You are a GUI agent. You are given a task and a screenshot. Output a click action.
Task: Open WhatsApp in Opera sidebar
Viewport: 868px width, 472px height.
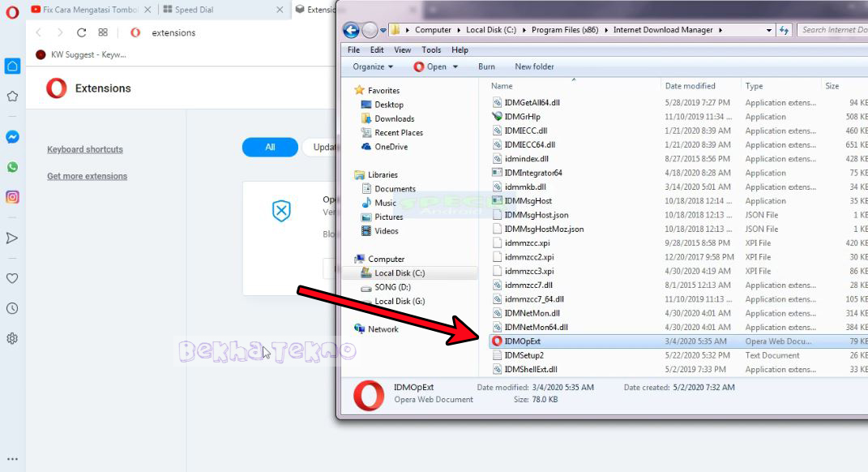coord(12,167)
